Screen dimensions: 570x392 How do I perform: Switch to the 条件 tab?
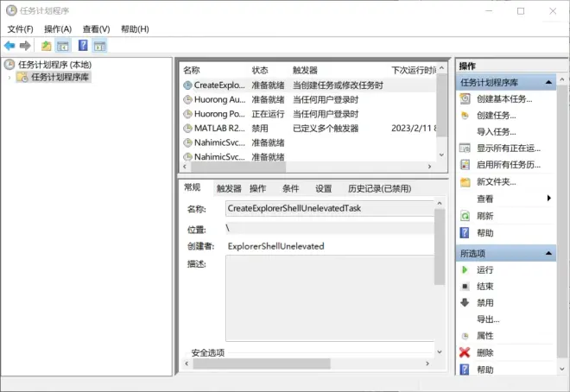tap(290, 188)
